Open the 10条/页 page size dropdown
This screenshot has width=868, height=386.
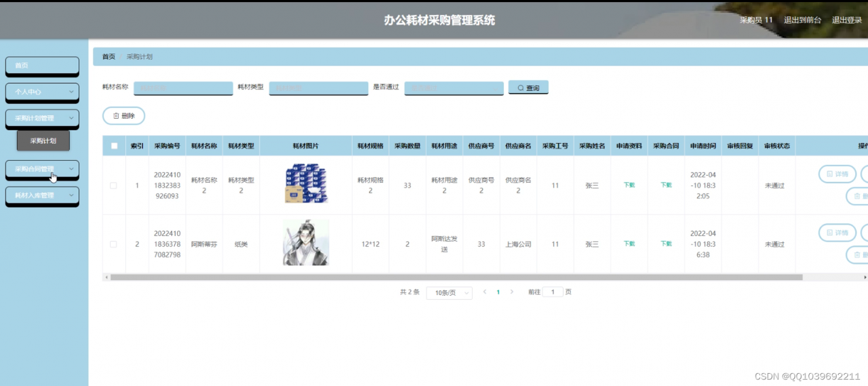tap(449, 292)
